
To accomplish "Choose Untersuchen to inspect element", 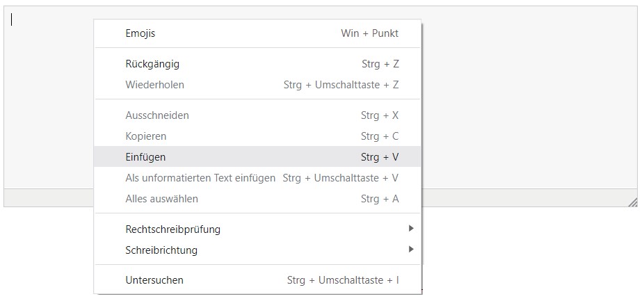I will [154, 281].
